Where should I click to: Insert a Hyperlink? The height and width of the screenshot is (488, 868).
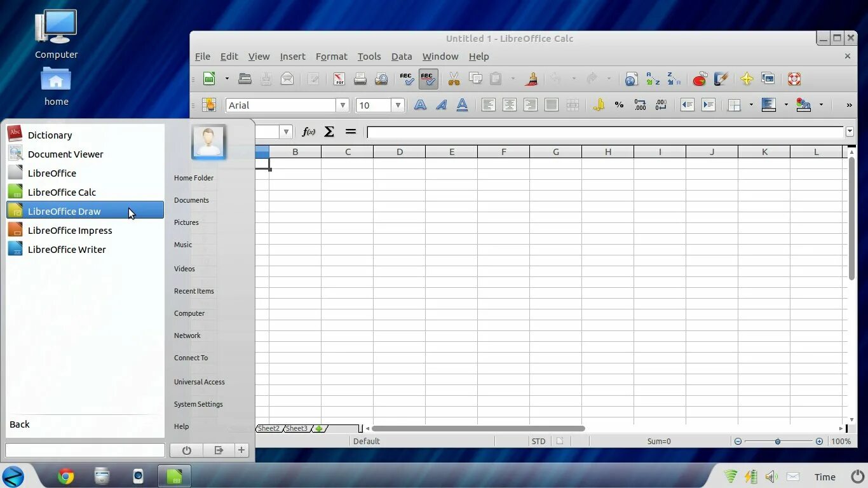631,79
